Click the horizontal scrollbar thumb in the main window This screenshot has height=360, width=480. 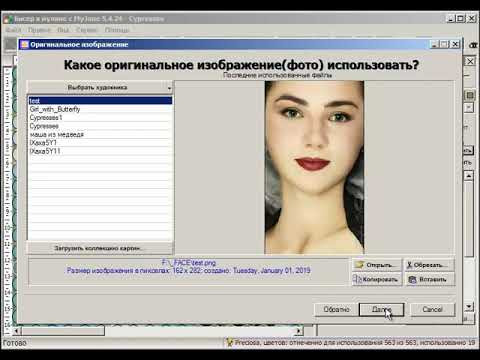[x=63, y=331]
